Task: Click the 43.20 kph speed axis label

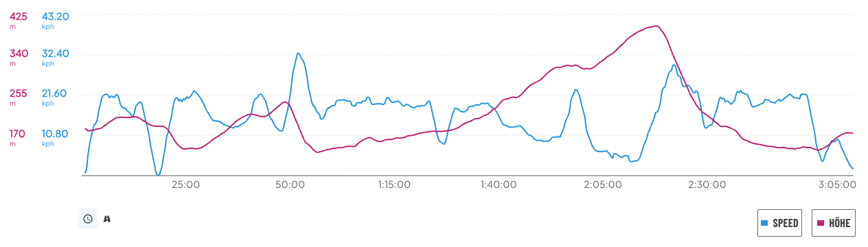Action: point(56,16)
